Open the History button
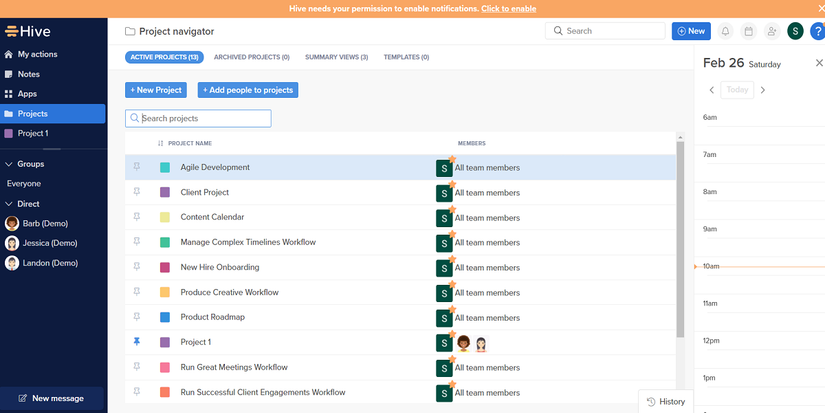825x413 pixels. [x=666, y=401]
